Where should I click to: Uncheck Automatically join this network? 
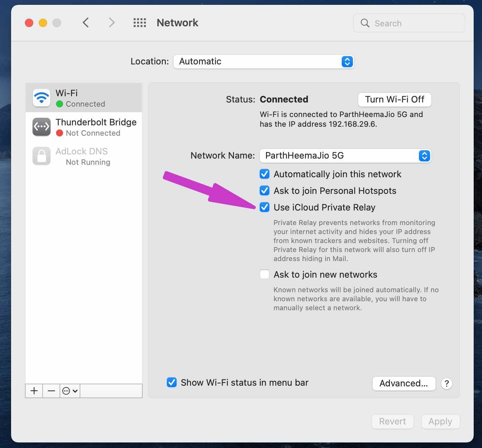point(265,174)
